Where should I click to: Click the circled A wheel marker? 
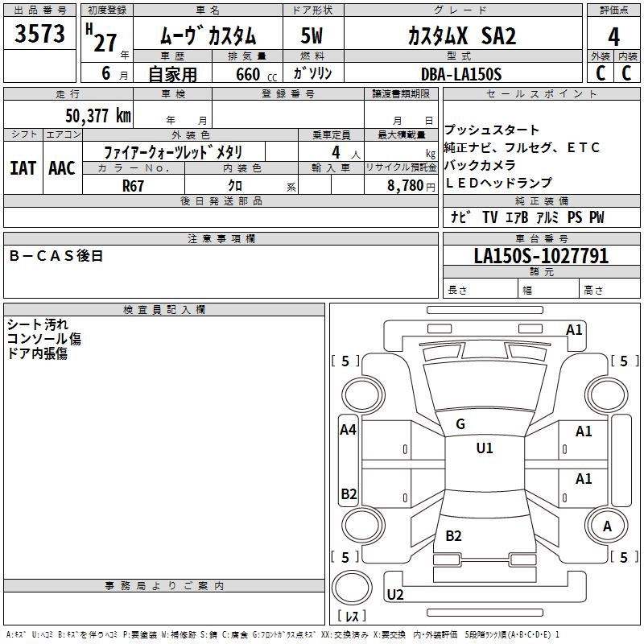tap(607, 526)
